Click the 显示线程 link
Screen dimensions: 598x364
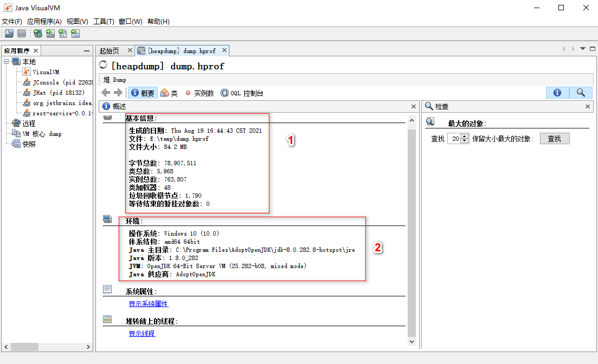(x=142, y=334)
